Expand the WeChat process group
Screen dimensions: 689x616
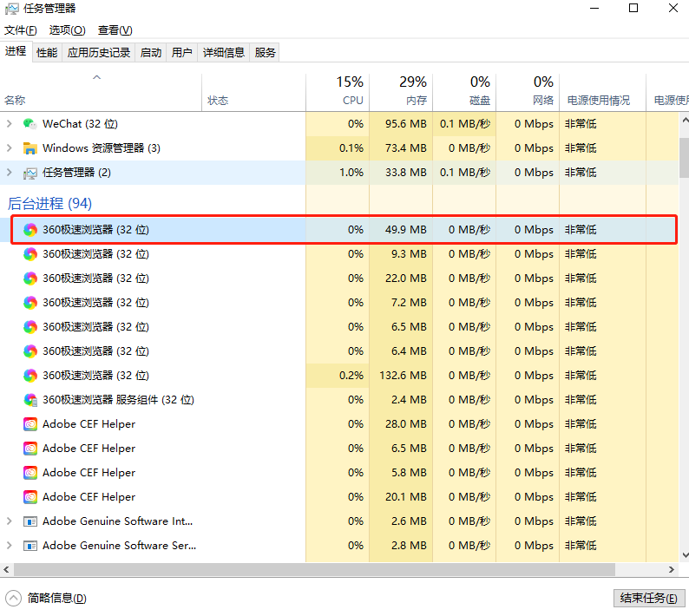pos(9,124)
